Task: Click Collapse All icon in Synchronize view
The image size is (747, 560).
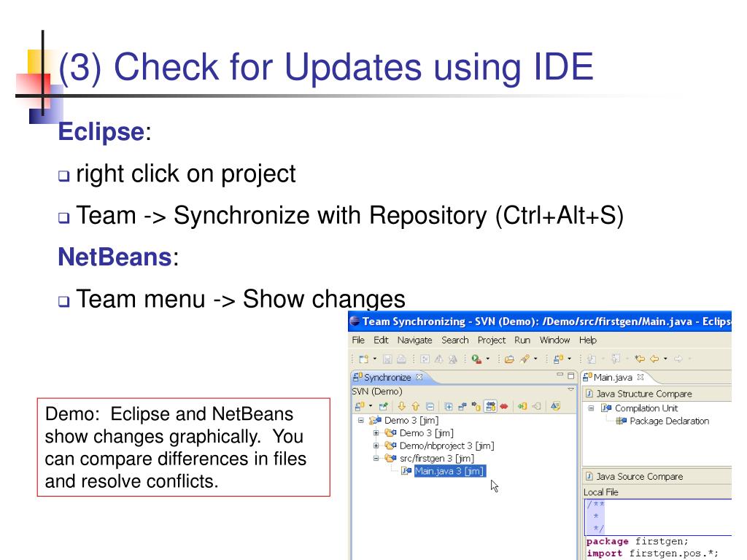Action: [x=430, y=407]
